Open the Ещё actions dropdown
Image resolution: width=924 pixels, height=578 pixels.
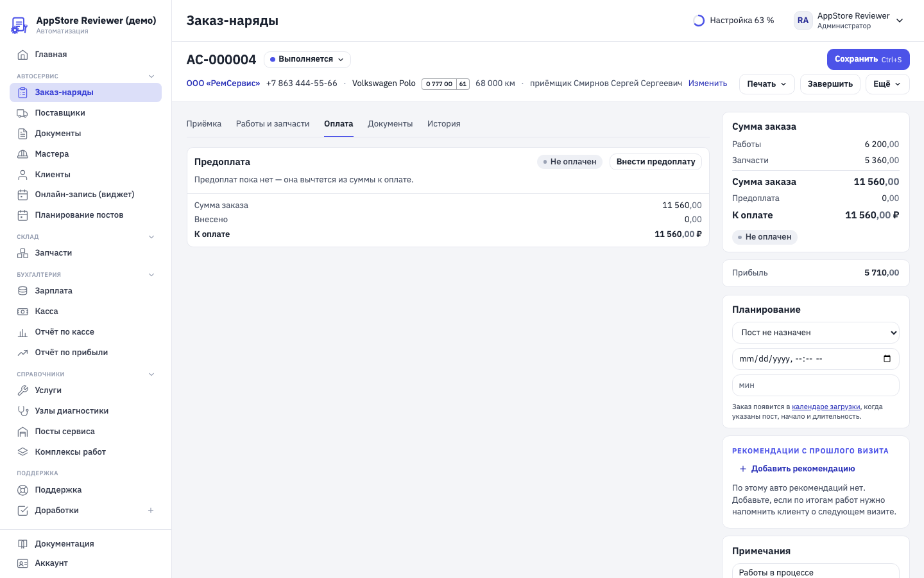coord(887,84)
